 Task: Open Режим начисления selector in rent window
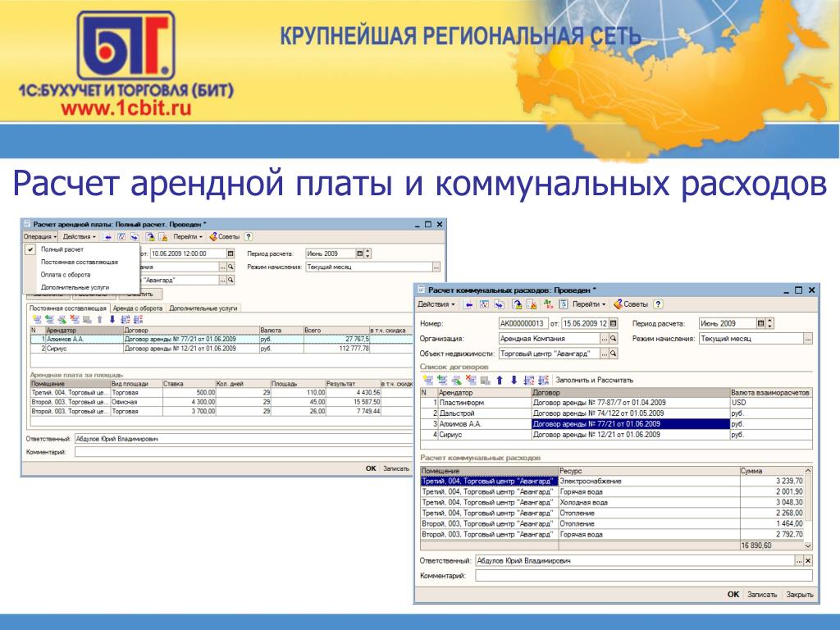tap(436, 267)
